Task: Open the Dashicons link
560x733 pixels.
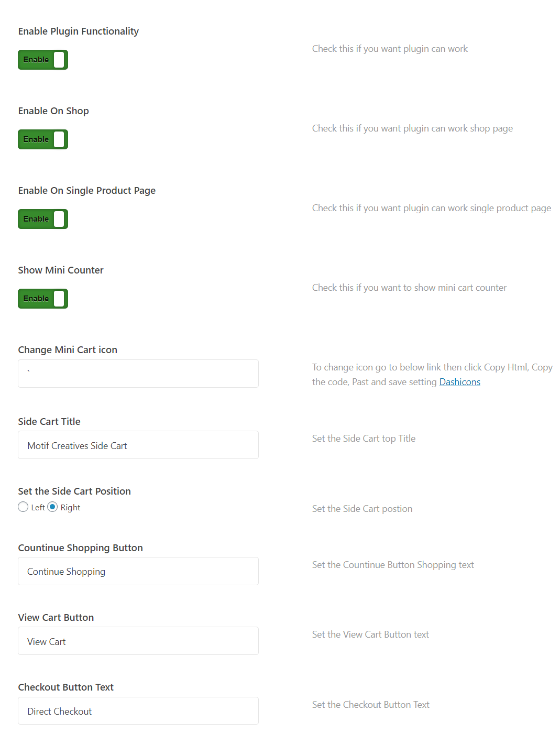Action: point(459,382)
